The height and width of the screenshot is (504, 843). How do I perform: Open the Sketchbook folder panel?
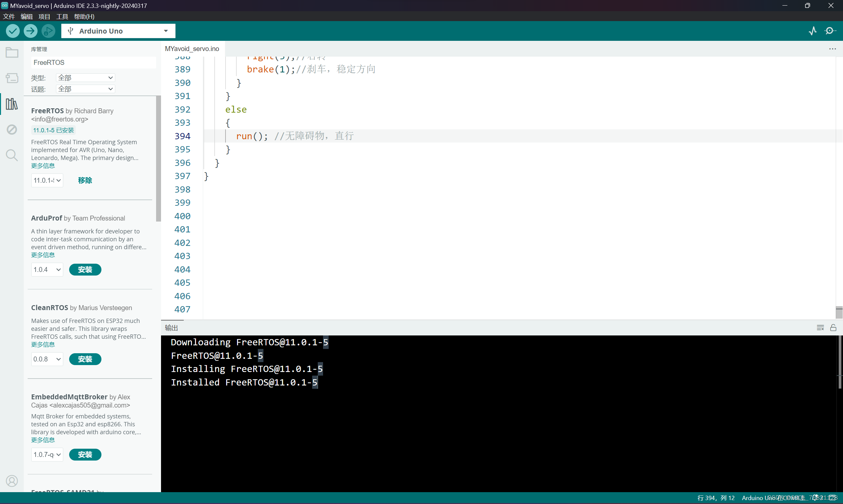12,52
